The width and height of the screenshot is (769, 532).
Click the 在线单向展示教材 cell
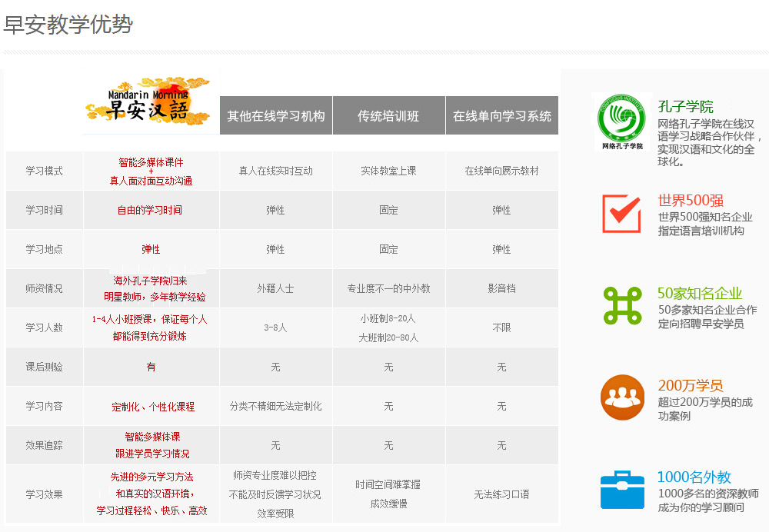501,171
